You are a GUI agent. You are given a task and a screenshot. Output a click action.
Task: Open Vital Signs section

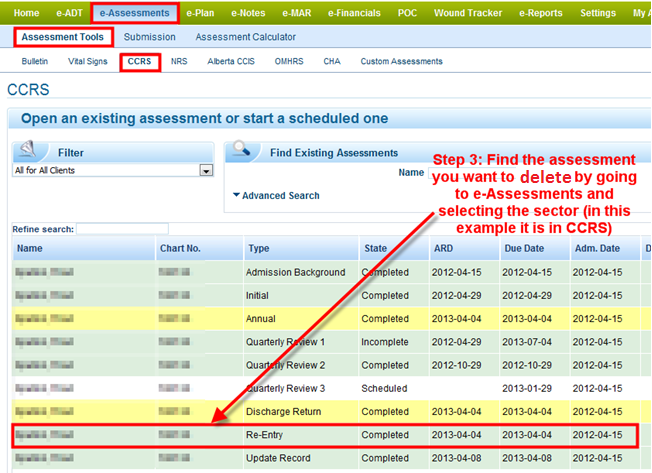[x=88, y=61]
